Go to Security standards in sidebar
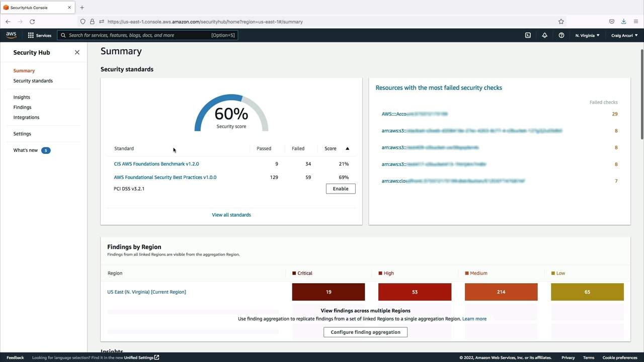The width and height of the screenshot is (644, 362). tap(33, 81)
